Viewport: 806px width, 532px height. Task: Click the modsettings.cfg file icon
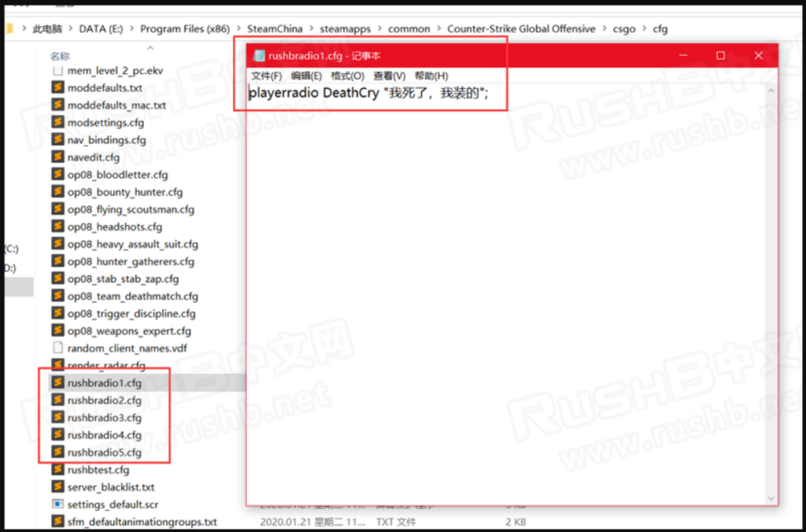point(57,122)
